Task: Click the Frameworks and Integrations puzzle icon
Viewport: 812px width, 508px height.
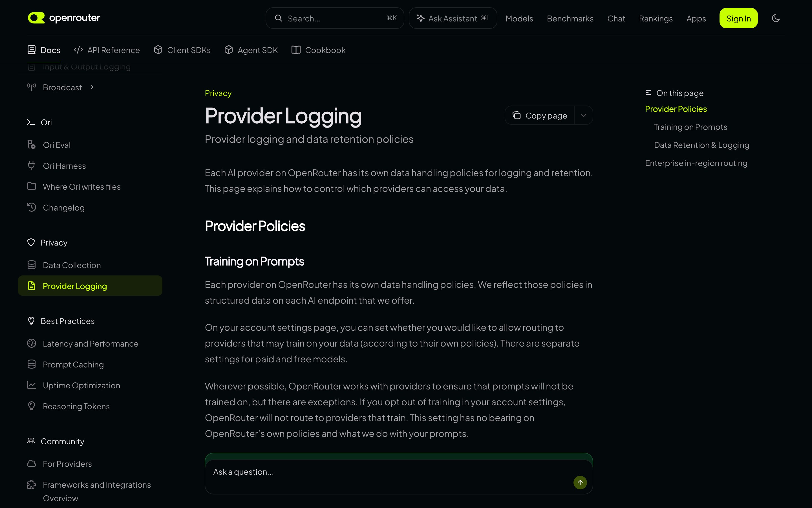Action: 32,485
